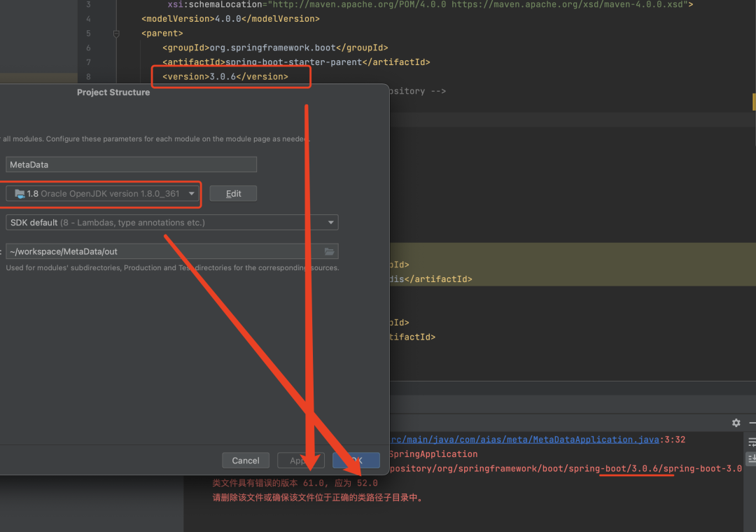
Task: Click the Cancel button in Project Structure
Action: point(246,461)
